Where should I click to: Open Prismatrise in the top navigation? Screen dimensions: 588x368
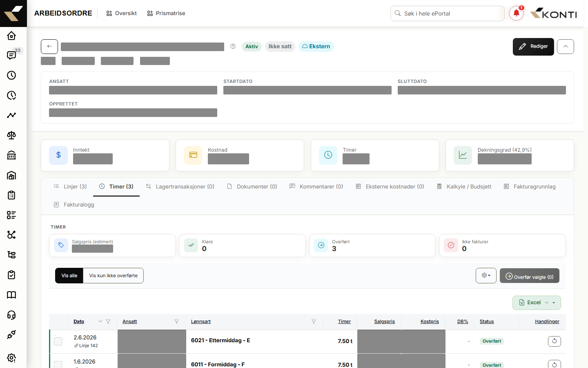[166, 13]
